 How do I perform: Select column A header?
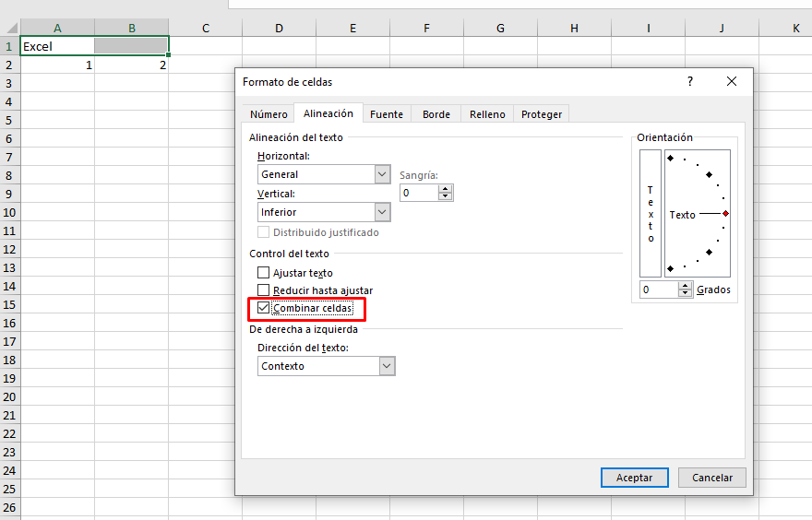tap(57, 28)
